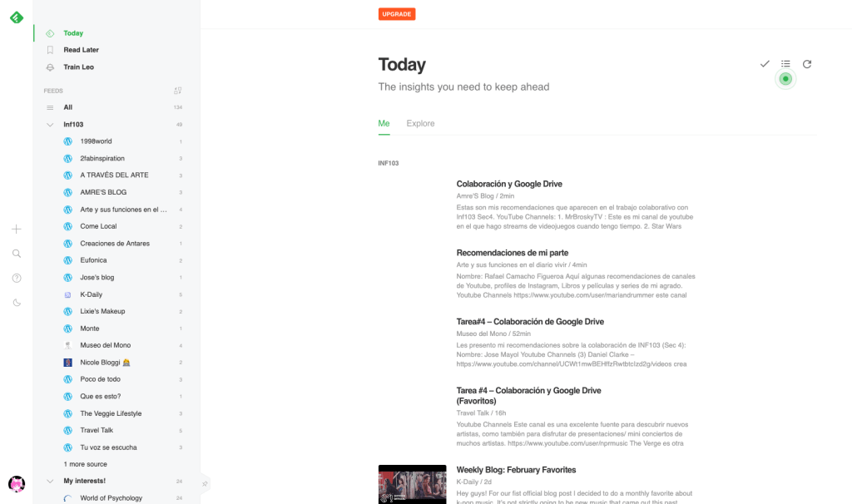Toggle night mode moon icon

point(17,303)
